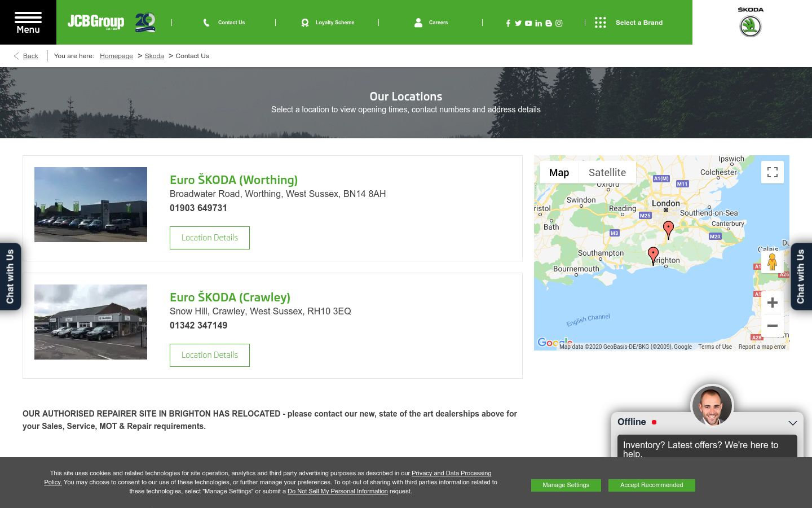Go Back using the breadcrumb link
812x508 pixels.
pos(30,56)
